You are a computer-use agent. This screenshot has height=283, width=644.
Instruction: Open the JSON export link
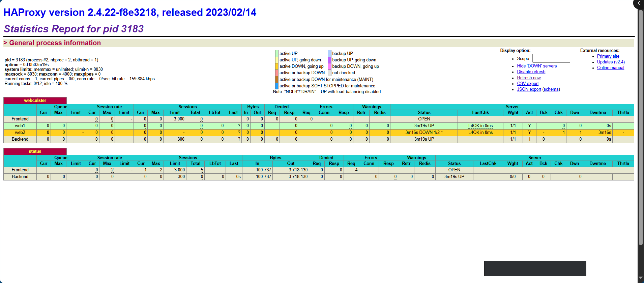(x=529, y=89)
